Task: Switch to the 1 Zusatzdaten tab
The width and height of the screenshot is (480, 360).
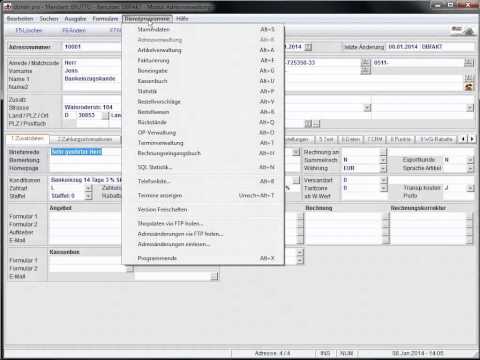Action: 27,139
